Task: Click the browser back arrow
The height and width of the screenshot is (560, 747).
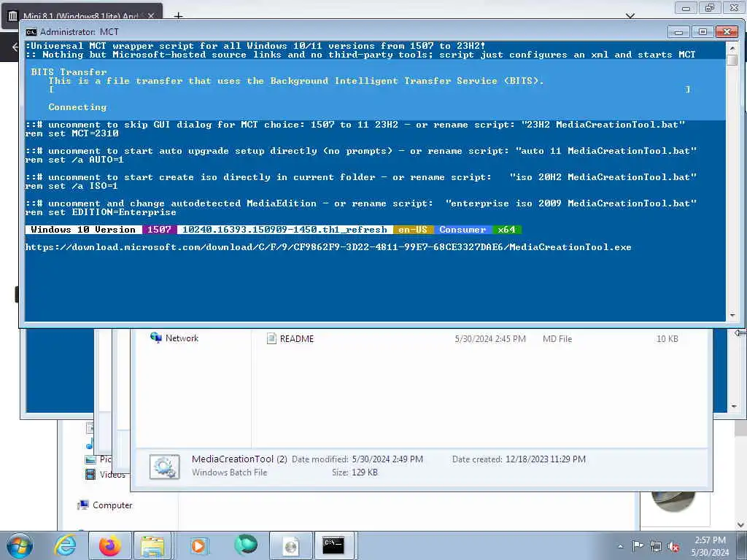Action: tap(15, 46)
